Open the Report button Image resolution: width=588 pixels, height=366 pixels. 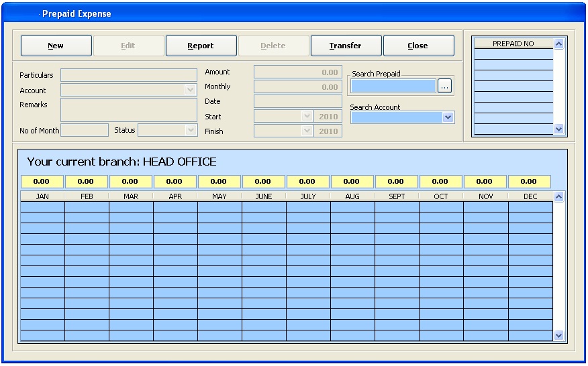201,46
